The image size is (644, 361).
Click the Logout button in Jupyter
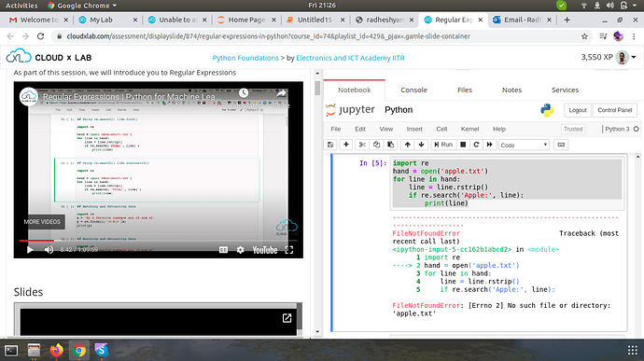coord(578,110)
